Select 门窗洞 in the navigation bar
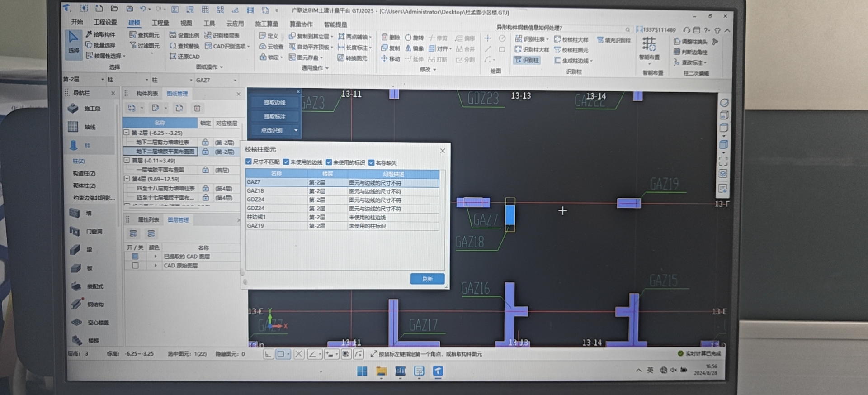Screen dimensions: 868x395 click(x=86, y=232)
